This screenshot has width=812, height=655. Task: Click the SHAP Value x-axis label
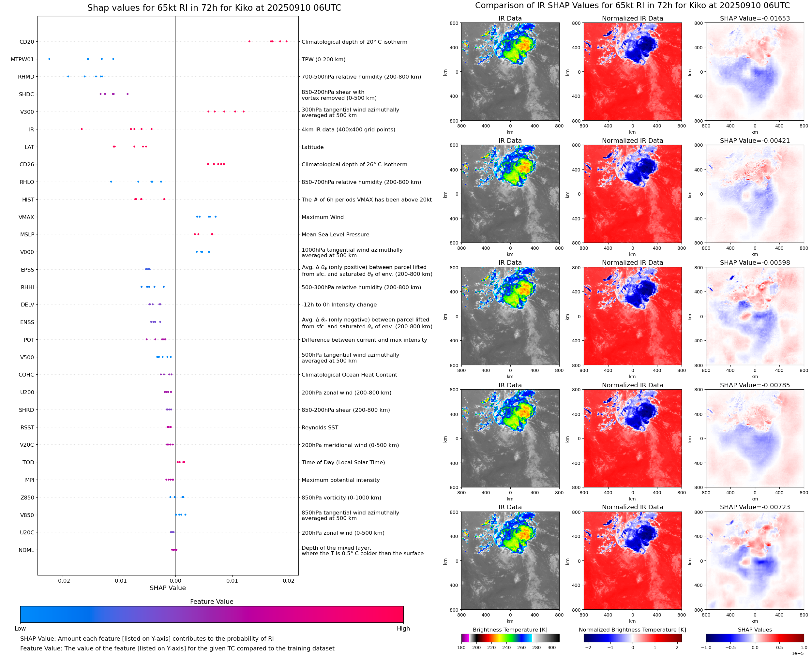pyautogui.click(x=168, y=588)
